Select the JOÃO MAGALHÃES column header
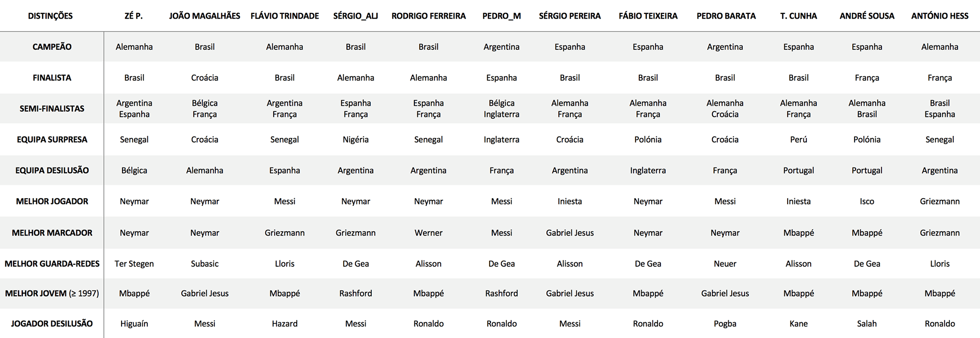Screen dimensions: 980x338 pyautogui.click(x=204, y=16)
